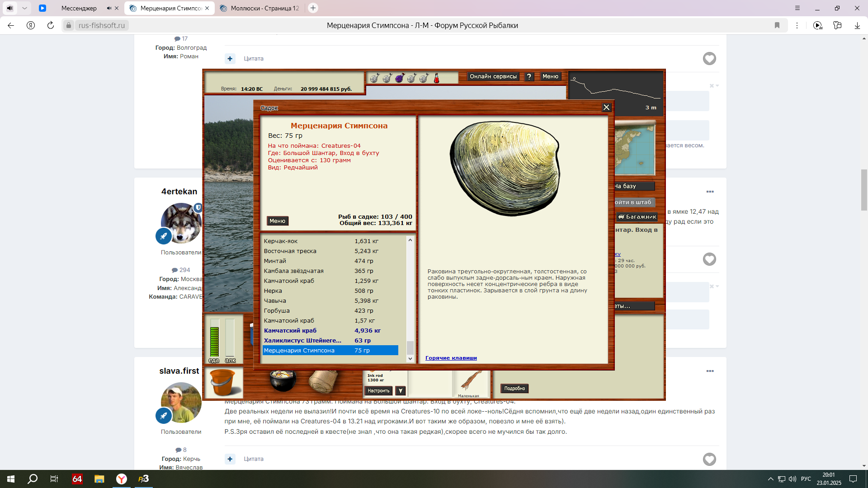Open page options three-dot menu
Viewport: 868px width, 488px height.
(797, 25)
